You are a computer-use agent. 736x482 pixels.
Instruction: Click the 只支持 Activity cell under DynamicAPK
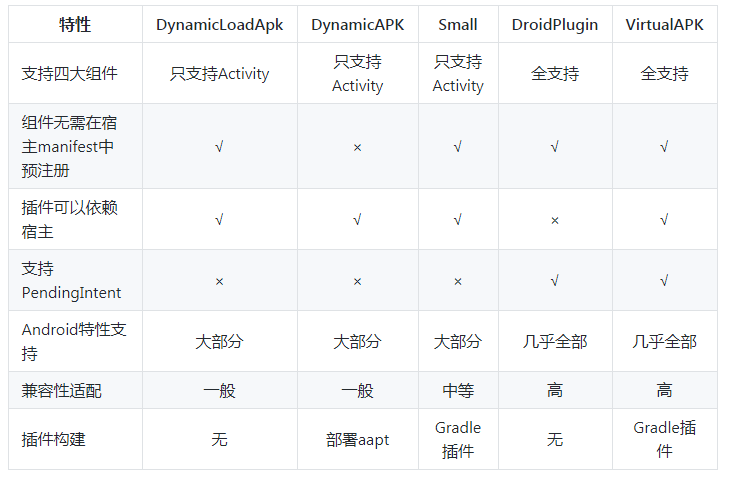click(358, 73)
